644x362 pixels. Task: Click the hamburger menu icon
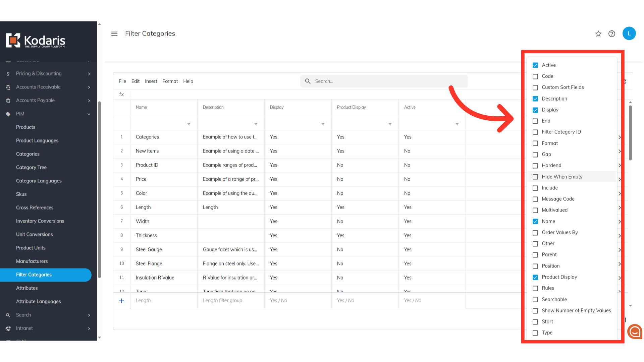[x=114, y=34]
